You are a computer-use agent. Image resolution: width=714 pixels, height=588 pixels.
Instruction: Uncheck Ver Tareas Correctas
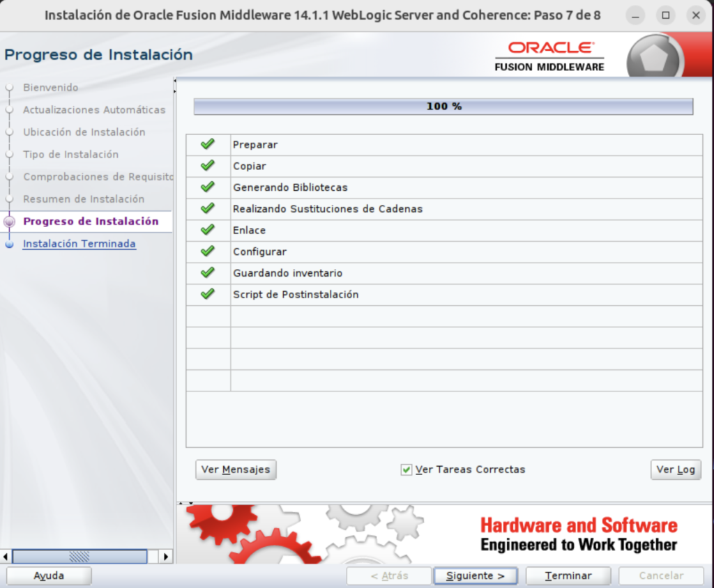pos(406,470)
